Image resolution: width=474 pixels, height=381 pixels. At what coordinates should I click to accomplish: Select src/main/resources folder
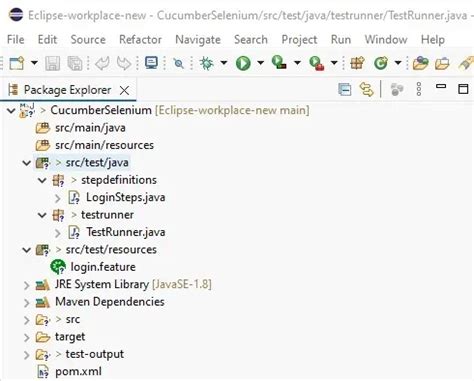[104, 145]
